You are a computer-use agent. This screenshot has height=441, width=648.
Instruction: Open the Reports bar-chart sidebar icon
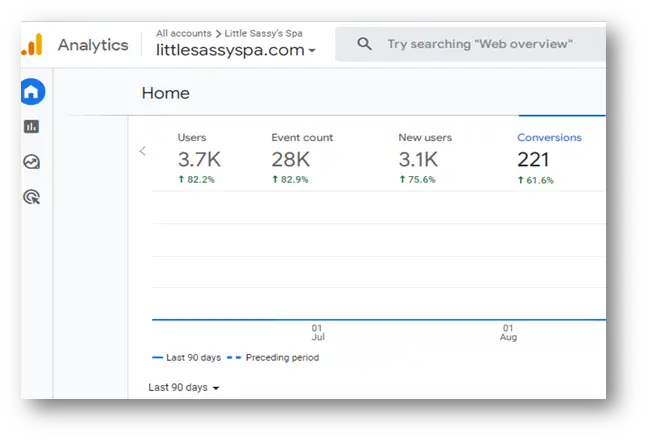(32, 127)
